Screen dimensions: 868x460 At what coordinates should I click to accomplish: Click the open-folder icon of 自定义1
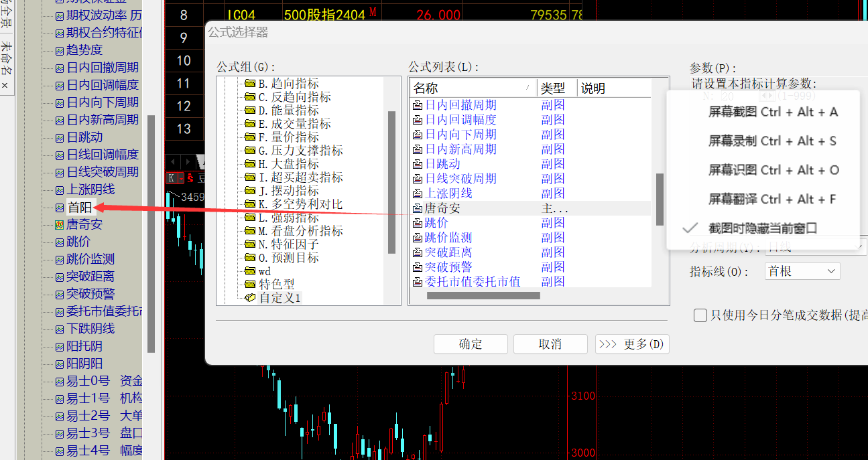point(251,298)
